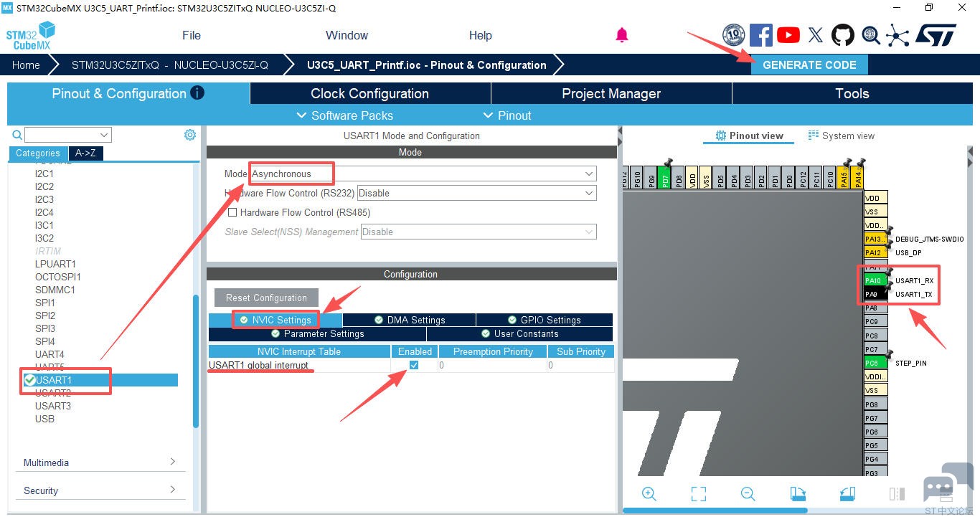980x522 pixels.
Task: Click the peripheral list vertical scrollbar
Action: coord(196,361)
